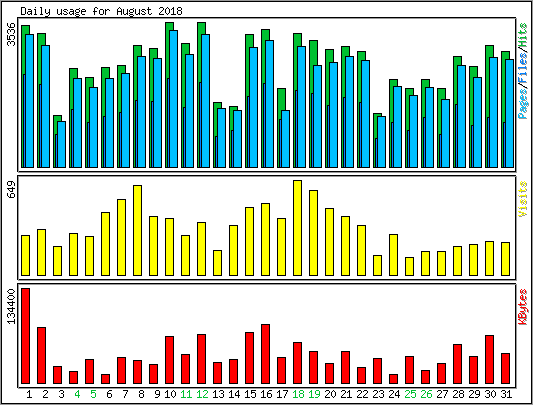The width and height of the screenshot is (533, 405).
Task: Select green weekend day label 11
Action: [x=186, y=394]
